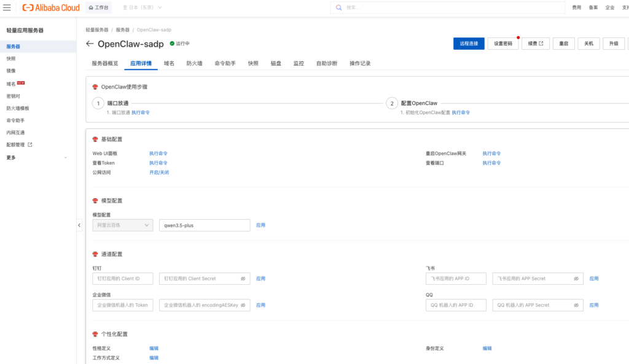
Task: Reveal the 企业微信 encodingAESKey value
Action: pos(243,305)
